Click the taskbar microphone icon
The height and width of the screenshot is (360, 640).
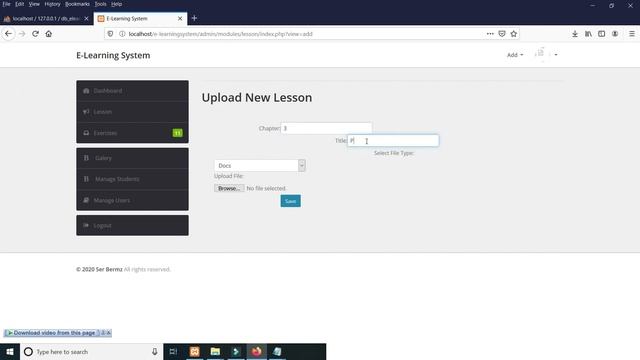click(x=155, y=351)
